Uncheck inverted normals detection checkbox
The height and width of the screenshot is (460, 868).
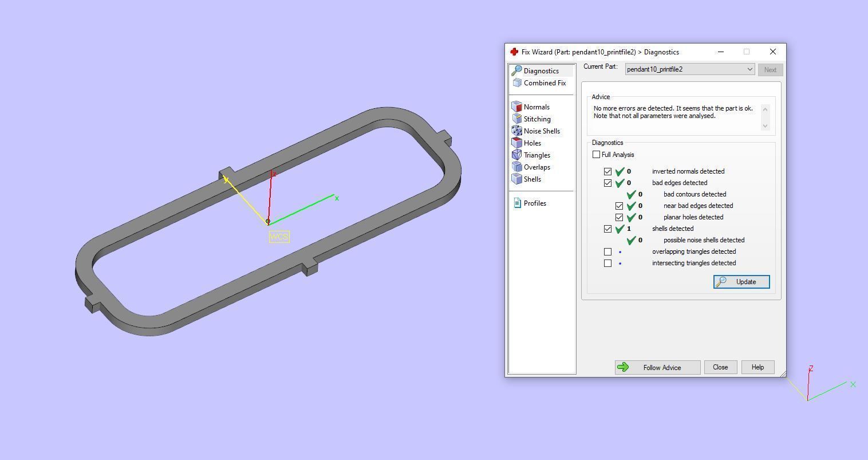tap(607, 171)
